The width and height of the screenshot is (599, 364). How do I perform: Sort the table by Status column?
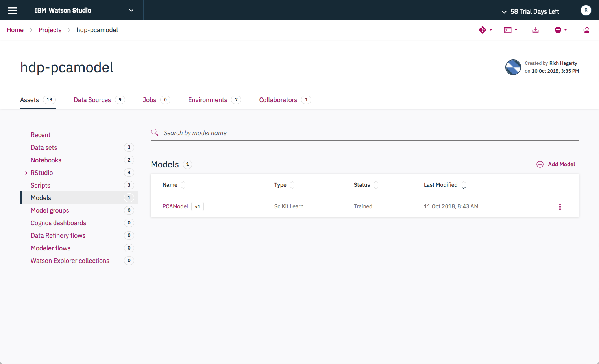tap(366, 185)
